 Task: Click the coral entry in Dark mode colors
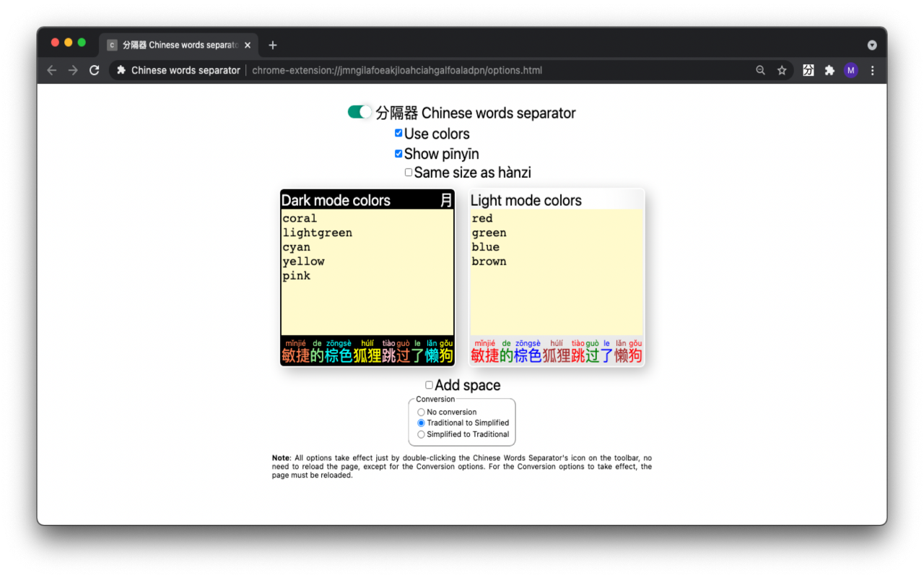298,218
